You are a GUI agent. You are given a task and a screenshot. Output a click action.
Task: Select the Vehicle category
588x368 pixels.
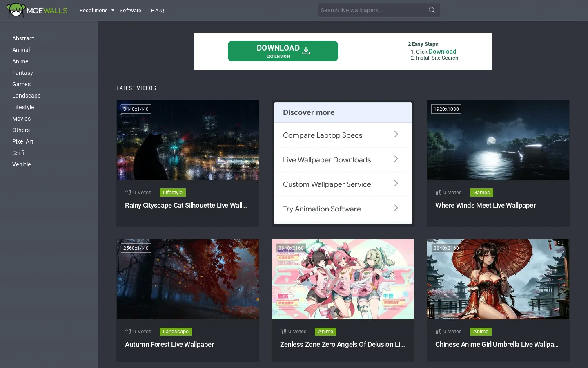coord(22,164)
